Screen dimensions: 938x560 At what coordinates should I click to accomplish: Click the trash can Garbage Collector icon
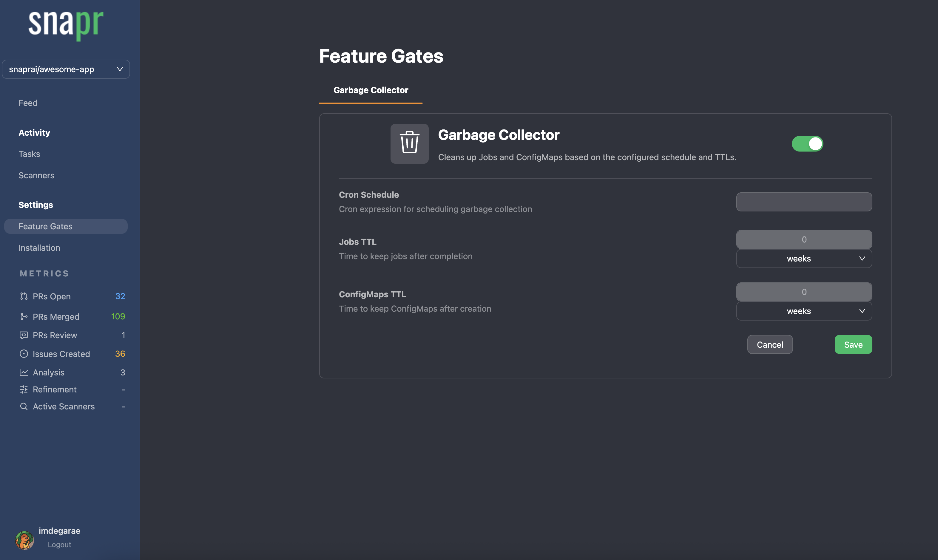pos(409,143)
